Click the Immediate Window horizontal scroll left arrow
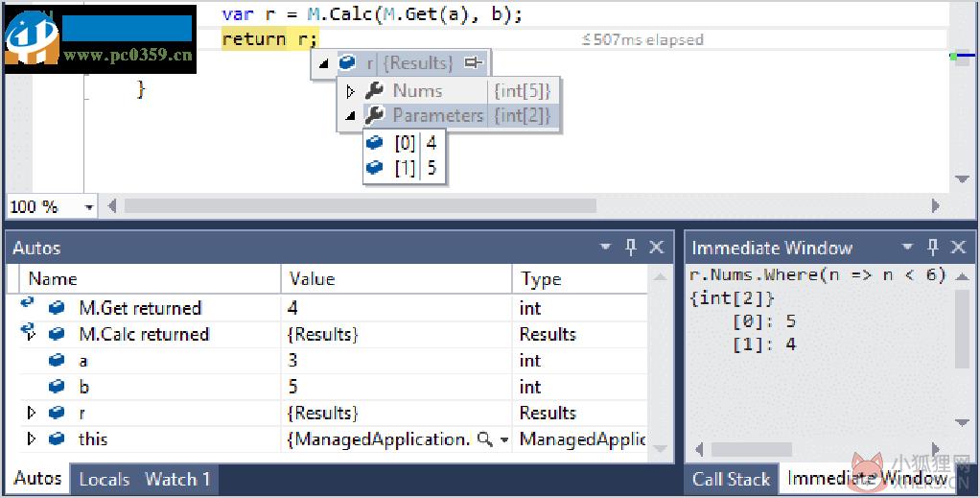Image resolution: width=980 pixels, height=498 pixels. pos(699,449)
